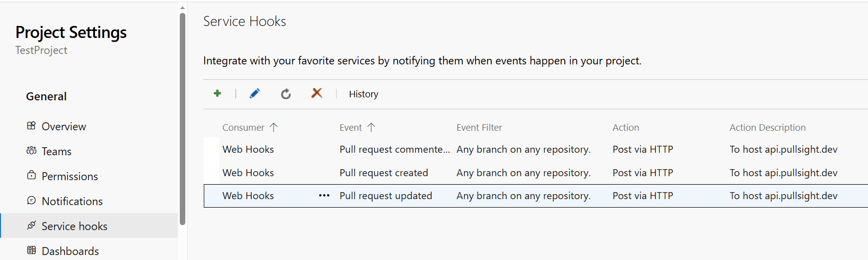The image size is (868, 260).
Task: Click Post via HTTP in Pull request commented row
Action: pos(643,149)
